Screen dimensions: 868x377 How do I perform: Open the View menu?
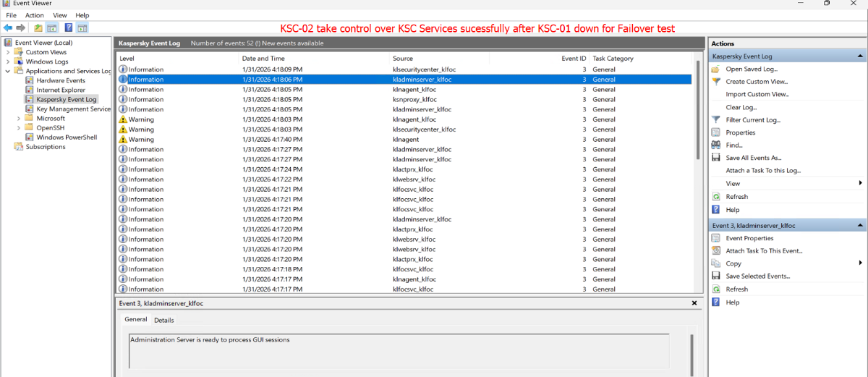(60, 15)
